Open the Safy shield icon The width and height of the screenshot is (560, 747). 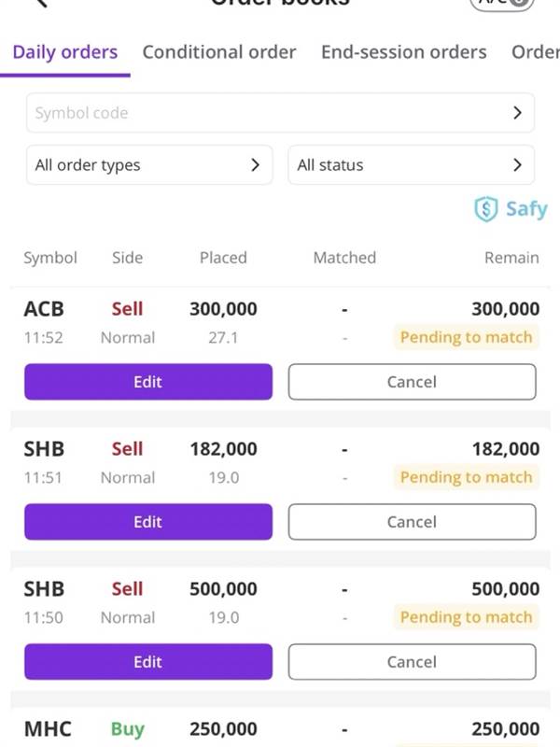pos(485,209)
